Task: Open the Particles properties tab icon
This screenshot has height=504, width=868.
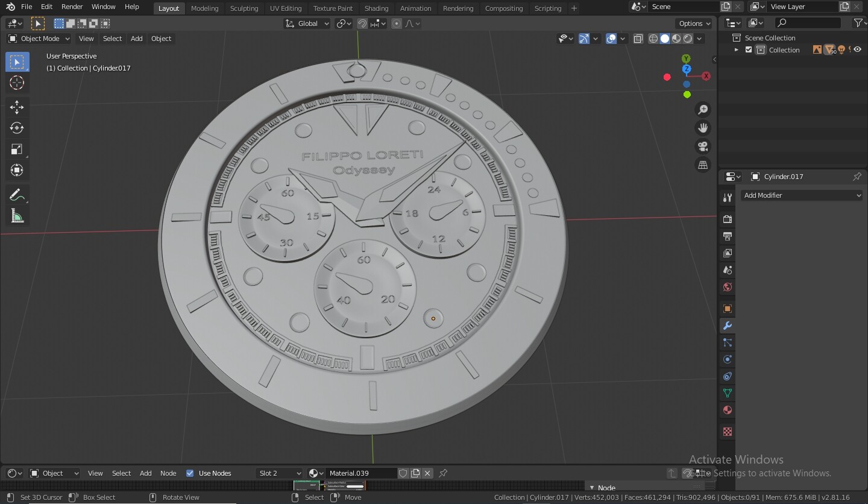Action: point(728,342)
